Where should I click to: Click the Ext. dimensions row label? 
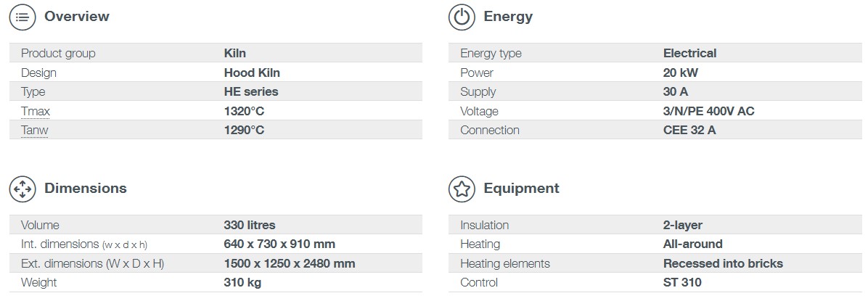(92, 263)
